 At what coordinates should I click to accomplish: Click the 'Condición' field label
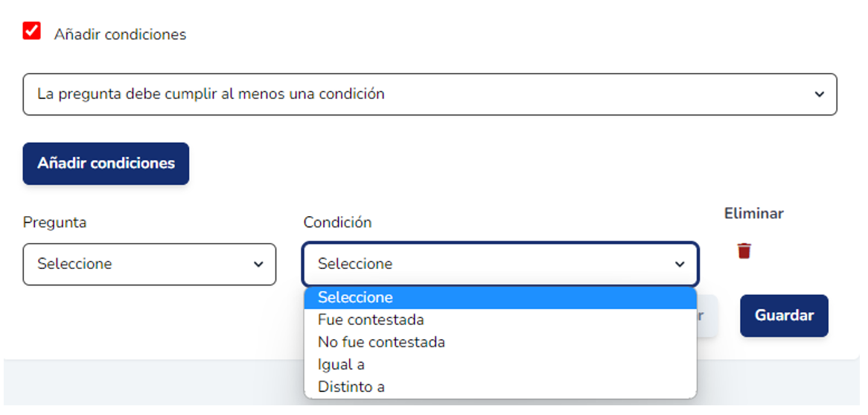tap(337, 222)
